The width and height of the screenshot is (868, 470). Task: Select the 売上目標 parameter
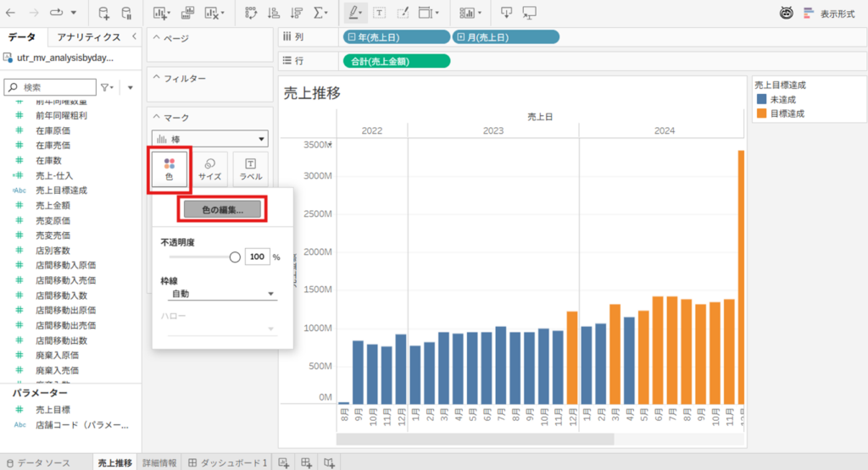(53, 410)
